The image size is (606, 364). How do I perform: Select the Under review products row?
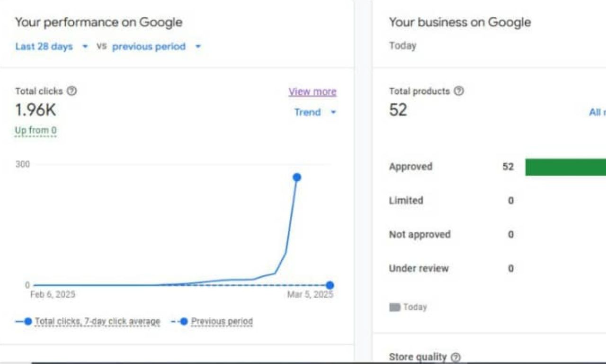coord(419,268)
